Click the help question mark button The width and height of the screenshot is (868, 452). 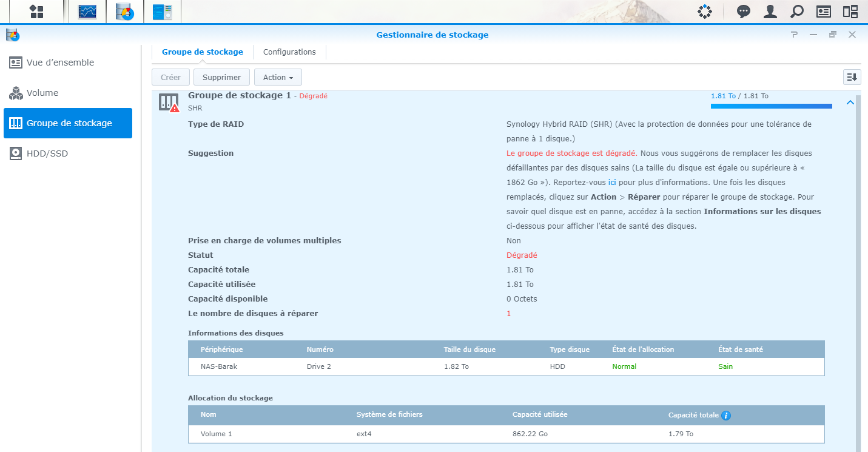[794, 35]
